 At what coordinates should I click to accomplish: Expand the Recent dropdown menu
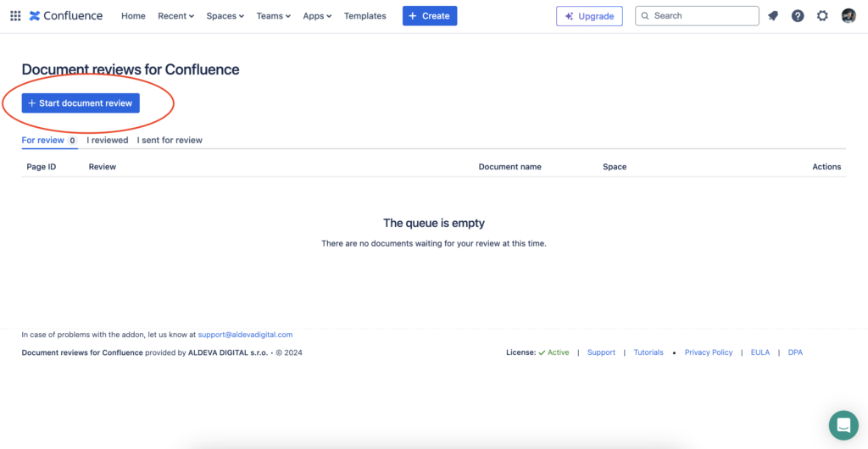tap(176, 16)
